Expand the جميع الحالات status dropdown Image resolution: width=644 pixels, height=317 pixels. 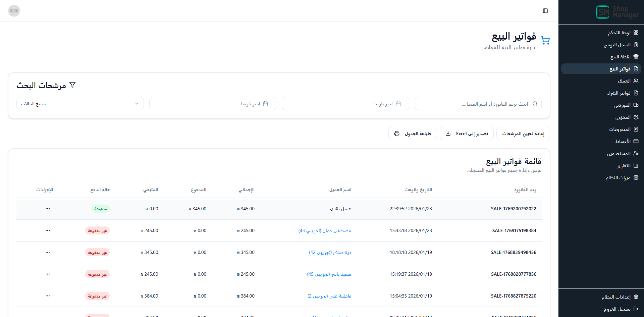80,104
